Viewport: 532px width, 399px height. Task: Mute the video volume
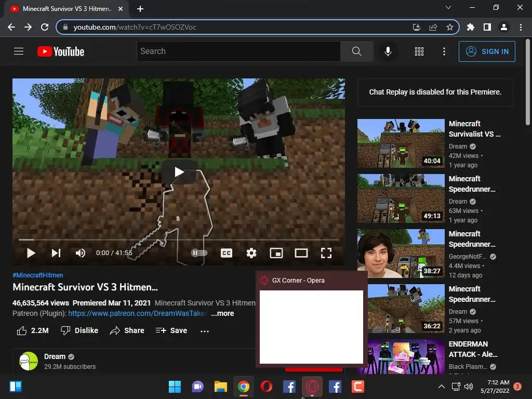tap(81, 253)
